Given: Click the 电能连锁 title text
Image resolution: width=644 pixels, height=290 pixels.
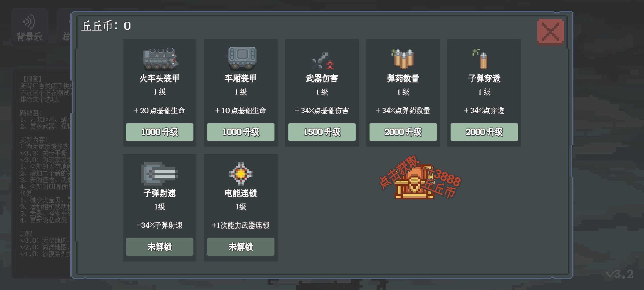Looking at the screenshot, I should (x=241, y=193).
